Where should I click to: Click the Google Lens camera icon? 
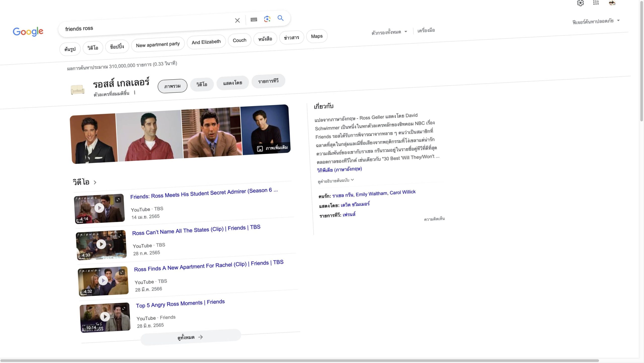tap(267, 19)
